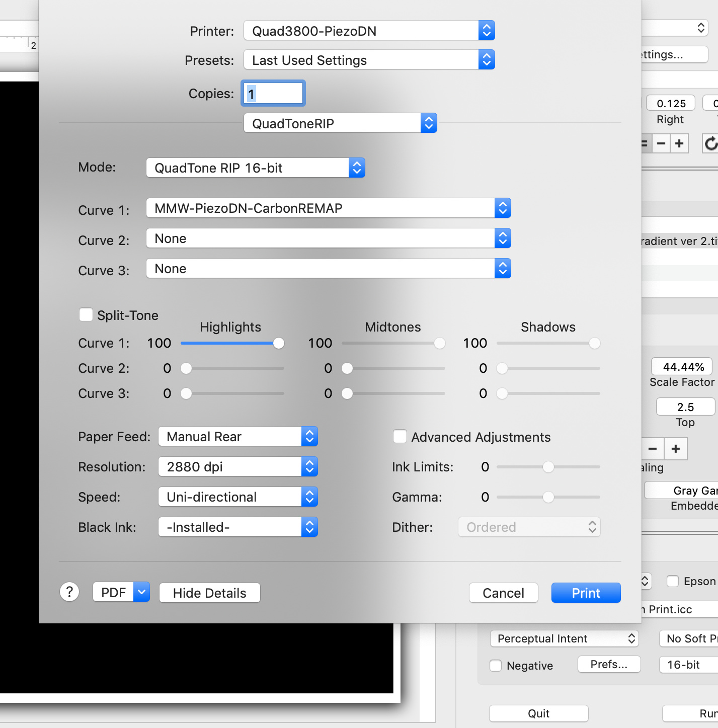
Task: Click the Hide Details button
Action: (x=209, y=593)
